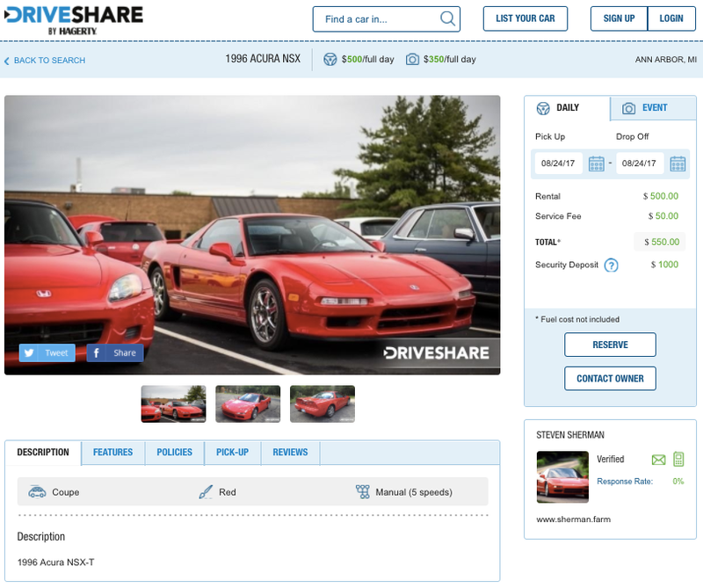Go back via Back to Search link

[45, 60]
